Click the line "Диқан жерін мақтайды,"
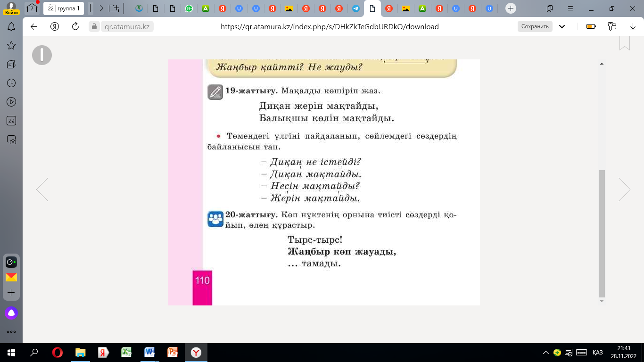The width and height of the screenshot is (644, 362). point(319,106)
